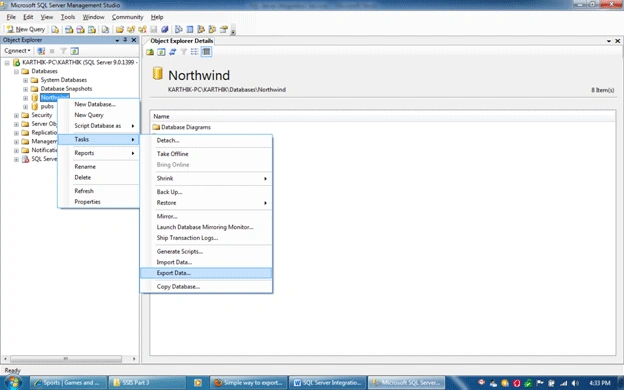Click the Synchronize icon in Details toolbar

pyautogui.click(x=172, y=52)
